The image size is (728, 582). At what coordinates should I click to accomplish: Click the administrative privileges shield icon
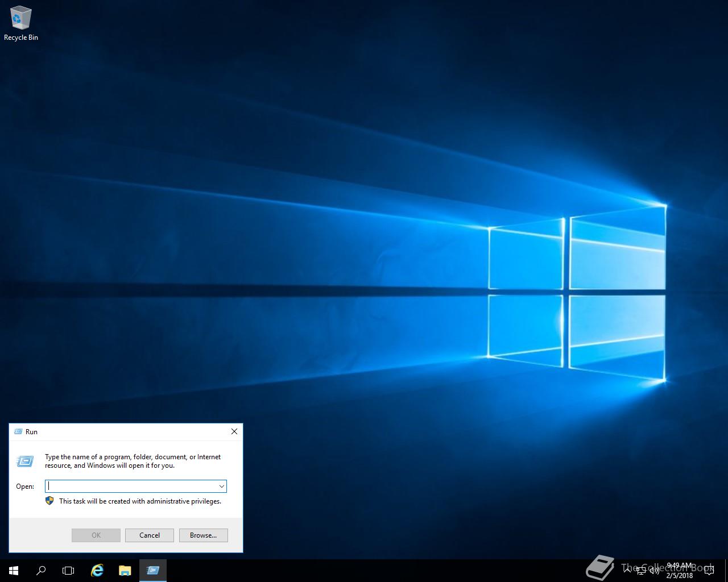tap(49, 501)
